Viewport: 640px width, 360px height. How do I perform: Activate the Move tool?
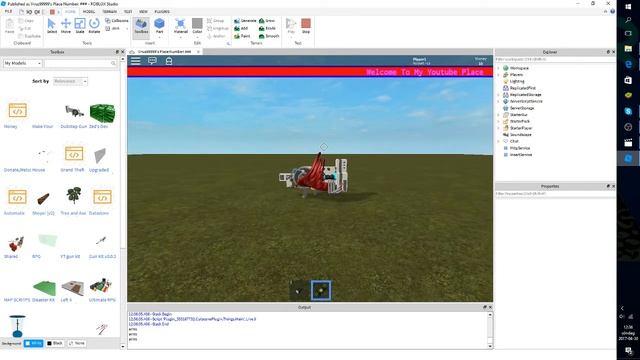(x=65, y=25)
